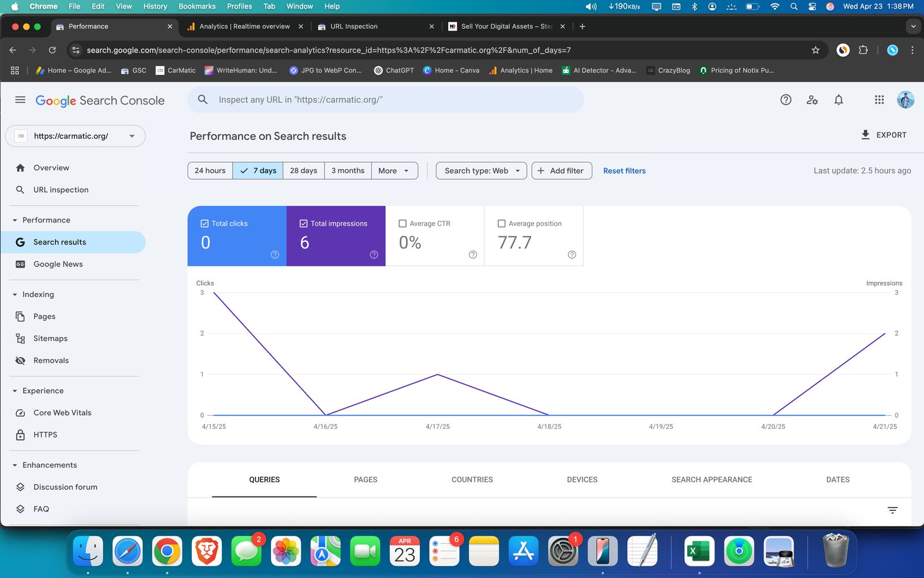The image size is (924, 578).
Task: Enable the Average CTR metric
Action: [403, 224]
